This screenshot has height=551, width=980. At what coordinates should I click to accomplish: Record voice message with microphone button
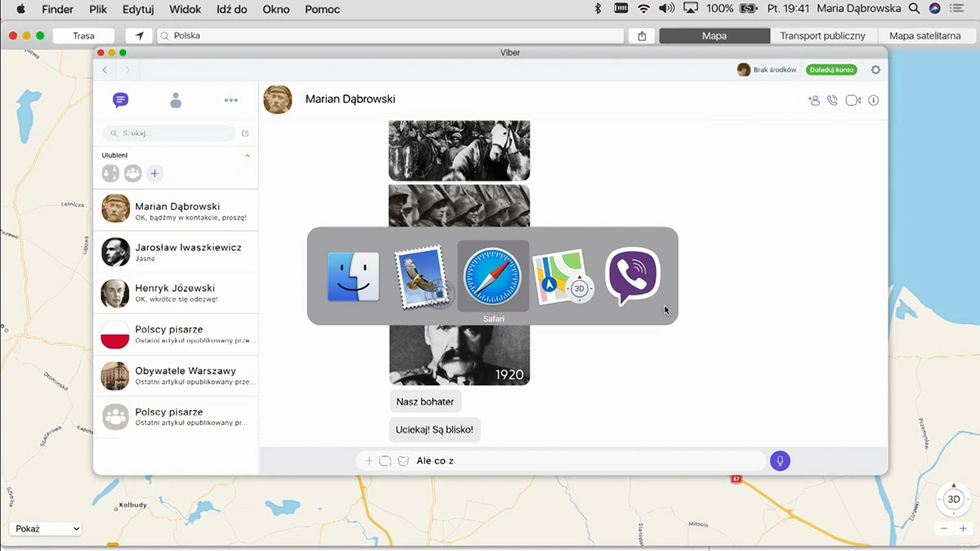780,461
